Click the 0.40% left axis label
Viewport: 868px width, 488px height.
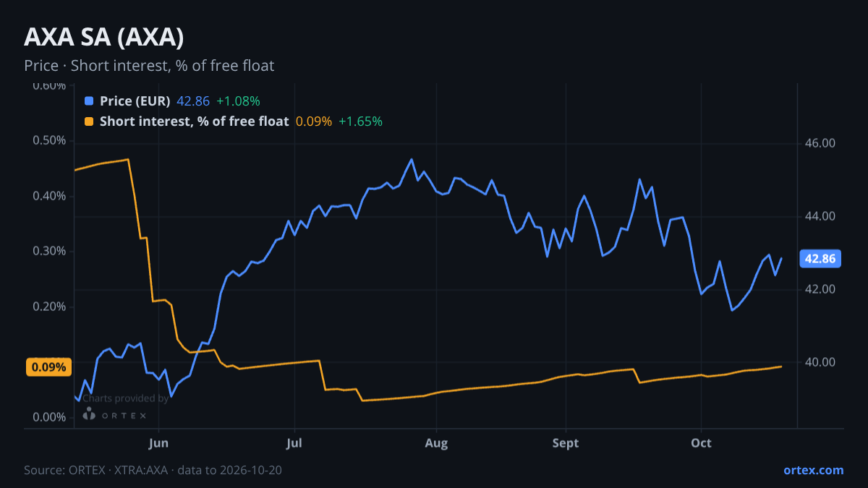pyautogui.click(x=49, y=196)
